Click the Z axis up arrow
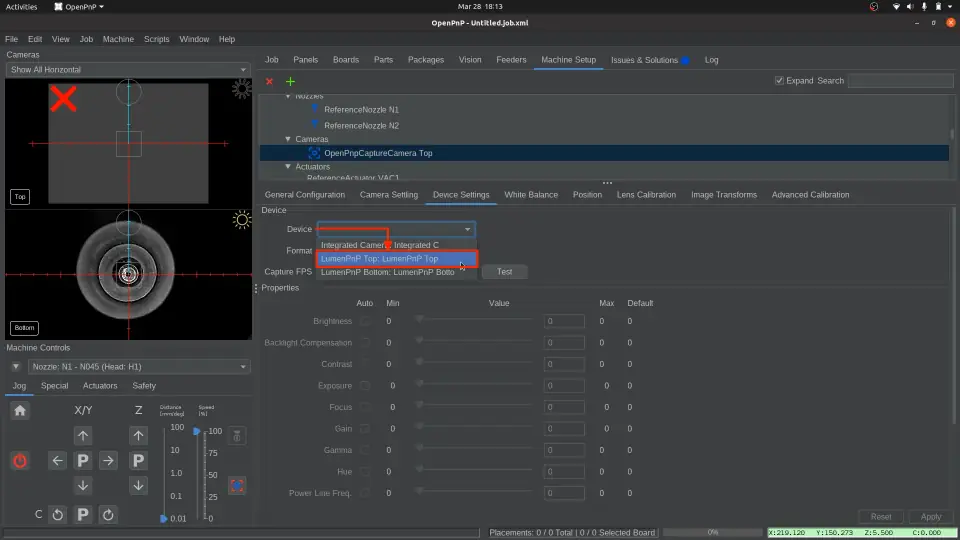This screenshot has width=960, height=540. (x=138, y=436)
